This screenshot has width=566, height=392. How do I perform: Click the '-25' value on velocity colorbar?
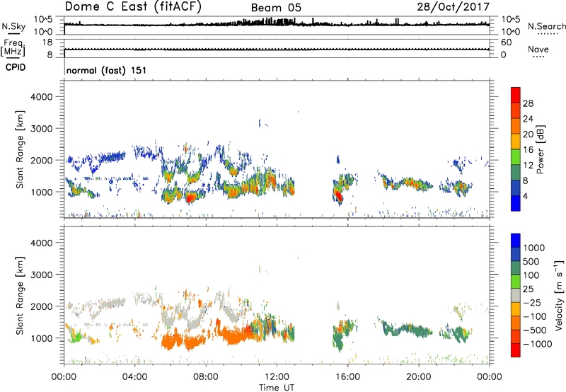532,303
